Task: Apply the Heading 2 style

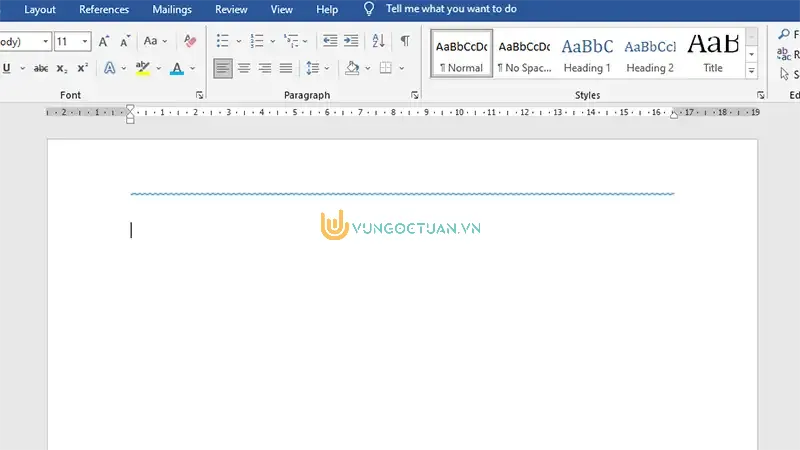Action: [650, 54]
